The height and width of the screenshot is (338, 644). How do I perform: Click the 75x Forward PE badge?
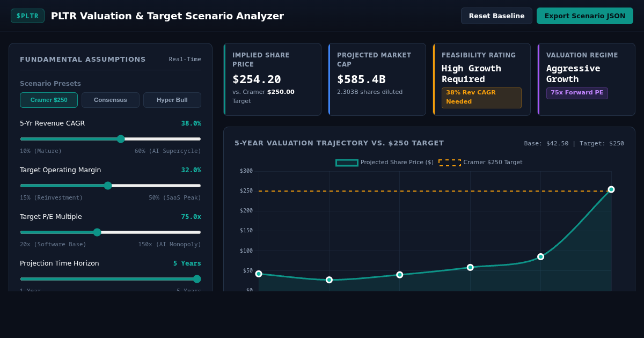577,93
